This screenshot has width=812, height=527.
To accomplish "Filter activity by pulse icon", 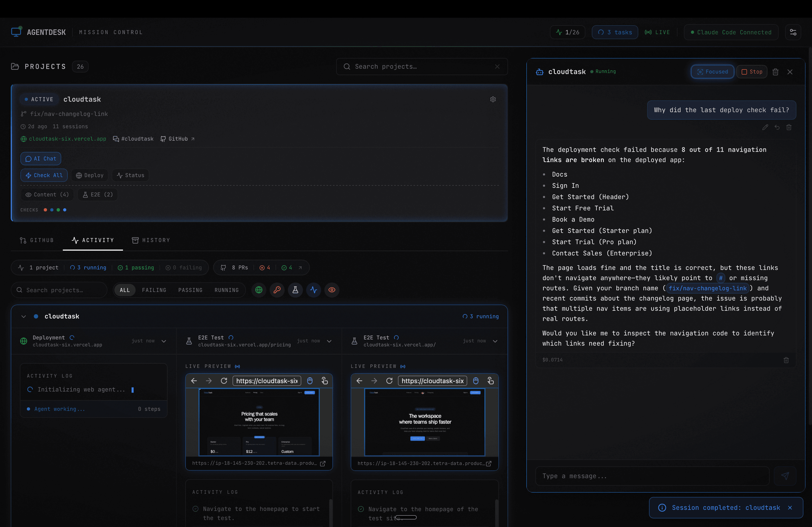I will pyautogui.click(x=314, y=290).
